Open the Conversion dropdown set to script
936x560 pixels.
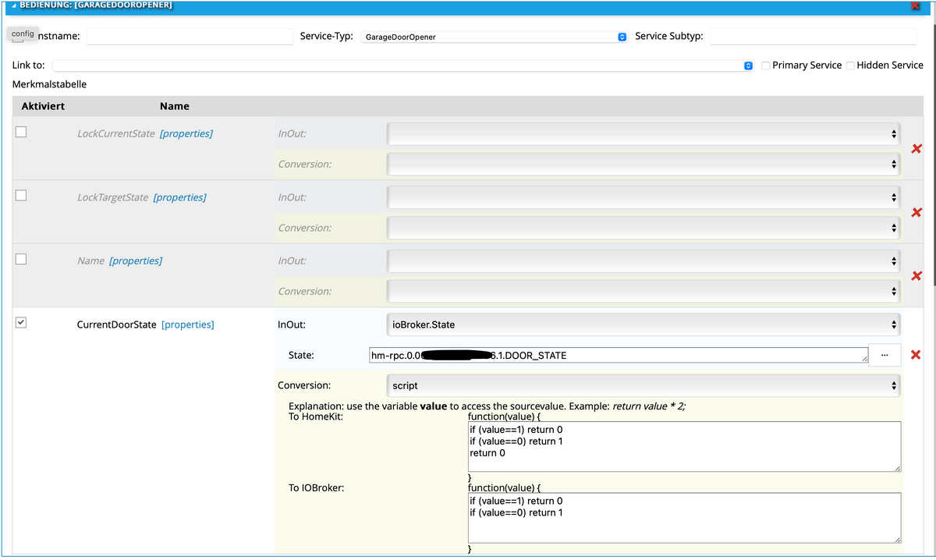tap(644, 385)
